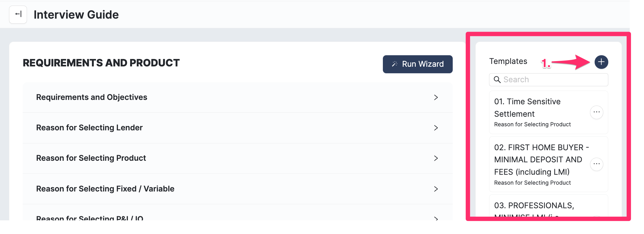This screenshot has height=234, width=644.
Task: Click the Interview Guide page title
Action: point(76,15)
